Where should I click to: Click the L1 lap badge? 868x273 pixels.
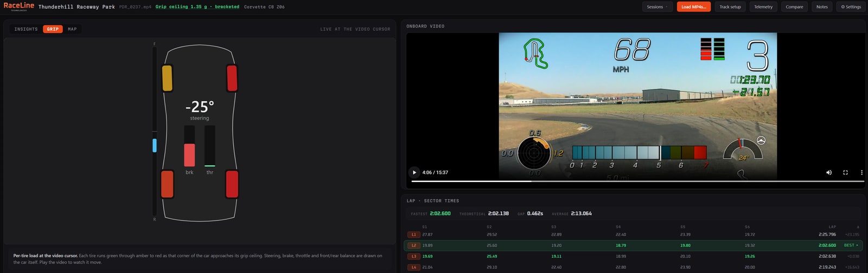click(x=413, y=235)
